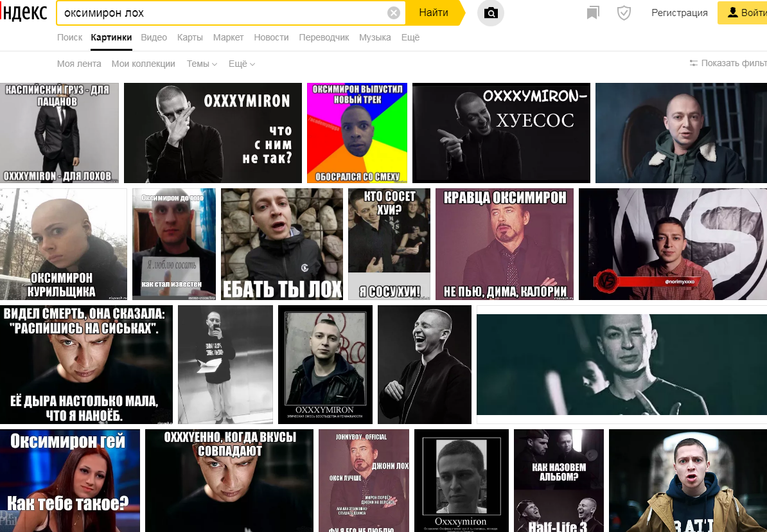
Task: Open the 'Оксимирон курильщика' thumbnail
Action: point(63,244)
